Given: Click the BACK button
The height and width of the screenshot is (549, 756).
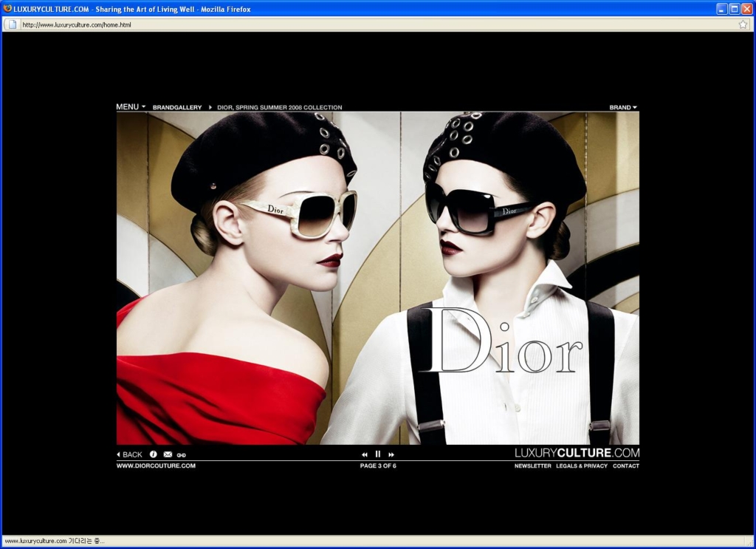Looking at the screenshot, I should pos(130,454).
